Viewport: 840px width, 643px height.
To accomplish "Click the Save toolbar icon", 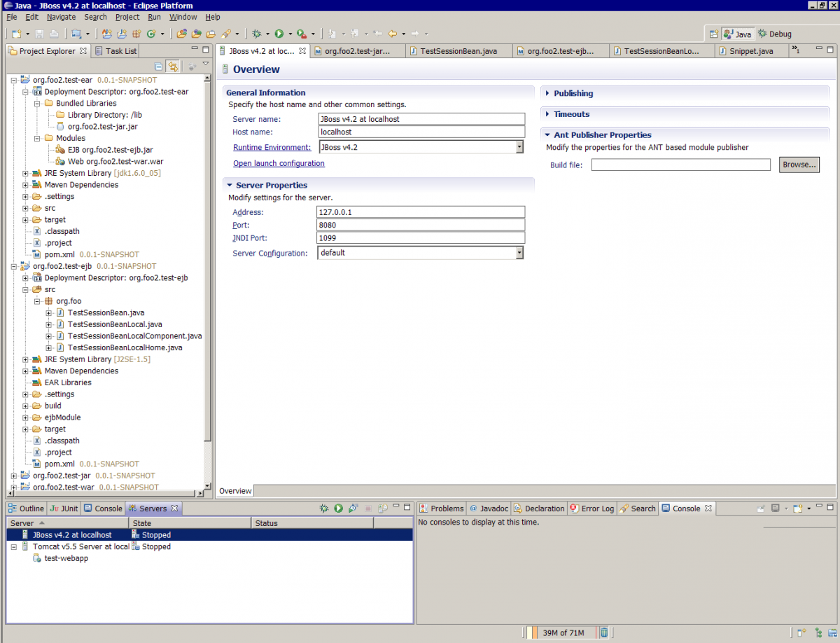I will [x=39, y=33].
